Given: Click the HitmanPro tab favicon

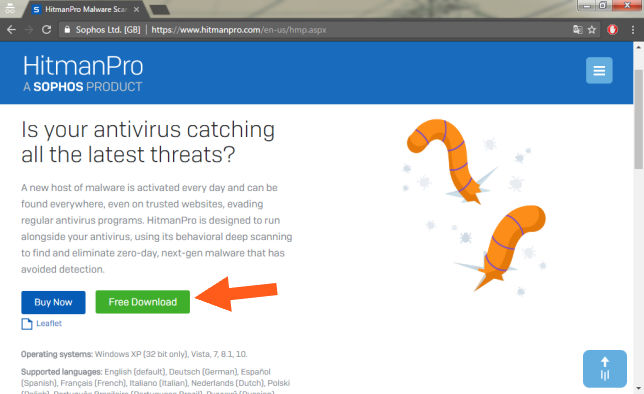Looking at the screenshot, I should pyautogui.click(x=36, y=9).
